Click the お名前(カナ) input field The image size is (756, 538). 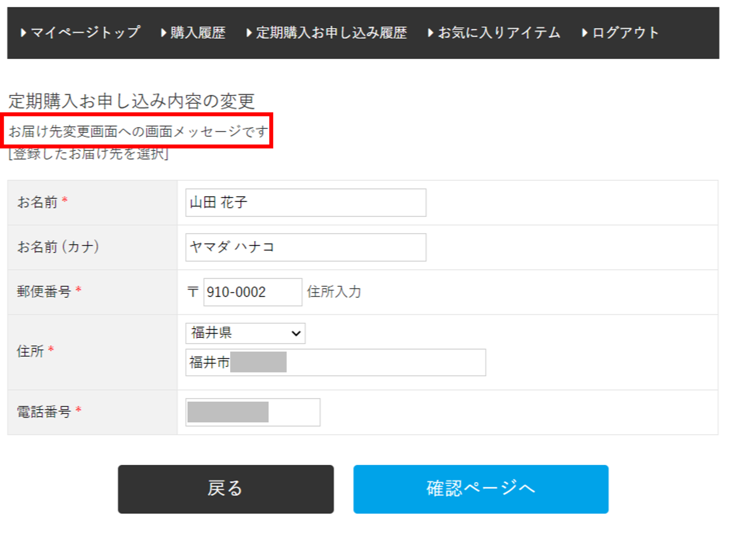coord(305,247)
